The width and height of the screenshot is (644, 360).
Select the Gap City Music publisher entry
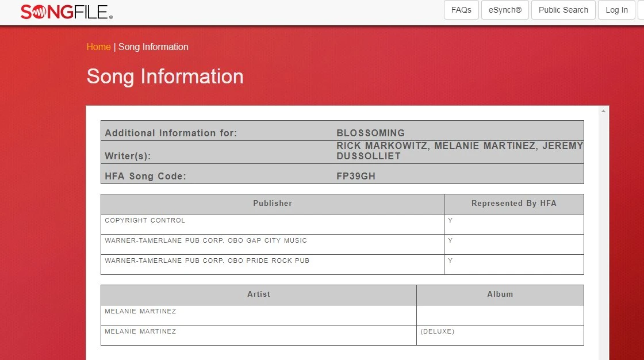206,240
